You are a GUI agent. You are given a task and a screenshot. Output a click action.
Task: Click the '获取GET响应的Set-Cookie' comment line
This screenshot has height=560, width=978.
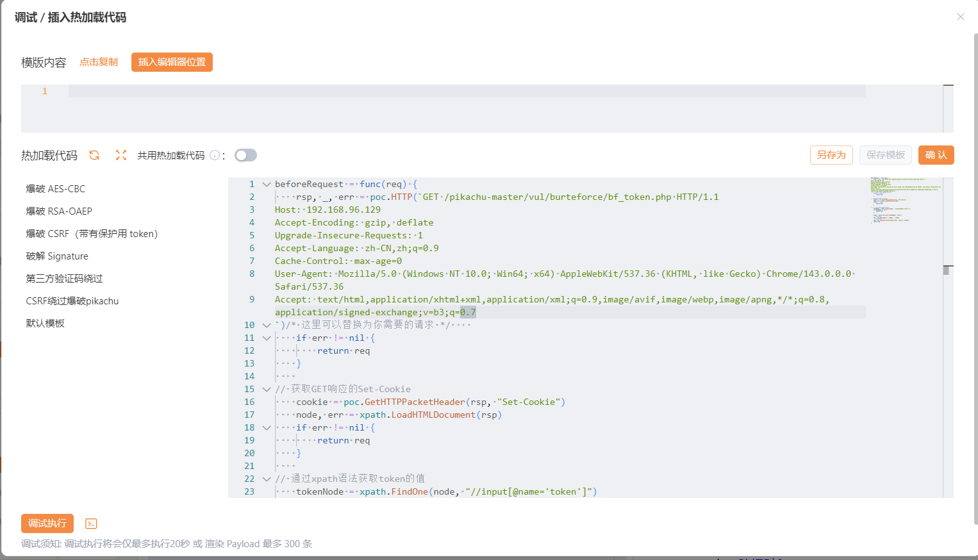tap(343, 389)
